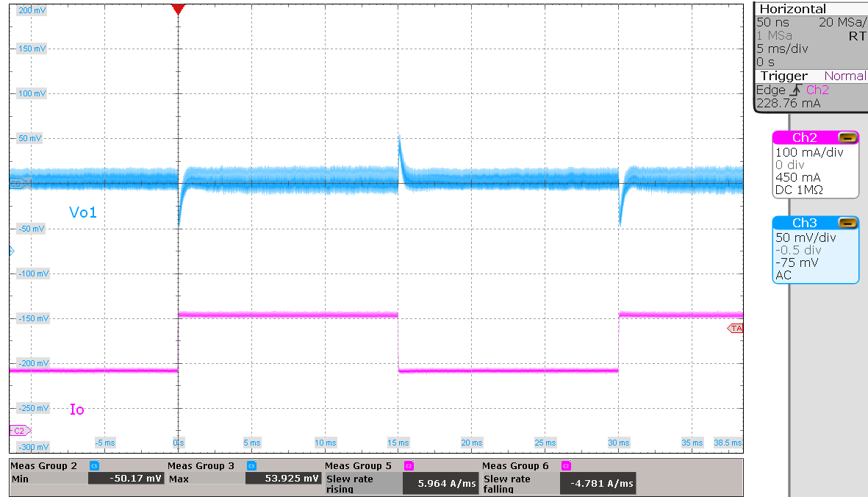The image size is (868, 497).
Task: Switch trigger mode from Normal
Action: click(x=844, y=76)
